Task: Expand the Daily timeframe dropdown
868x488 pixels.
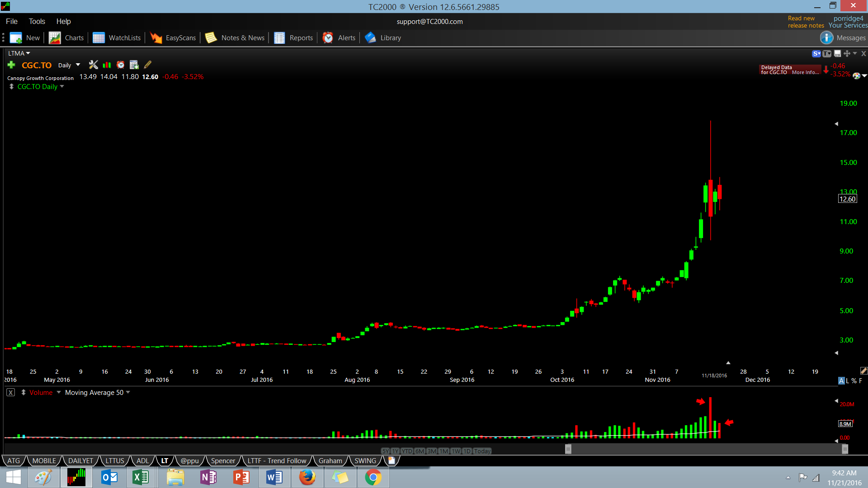Action: [x=78, y=65]
